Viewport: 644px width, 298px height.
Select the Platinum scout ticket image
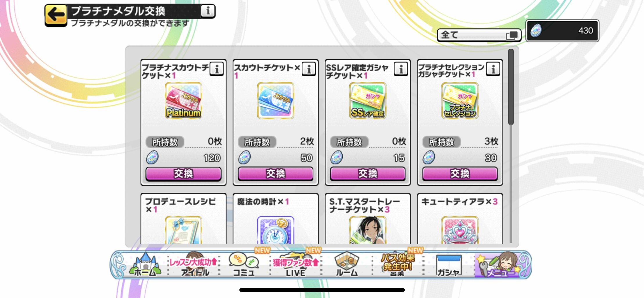(183, 100)
